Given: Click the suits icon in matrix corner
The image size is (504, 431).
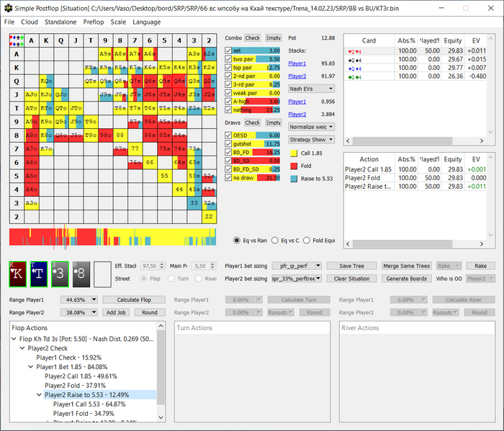Looking at the screenshot, I should 17,40.
